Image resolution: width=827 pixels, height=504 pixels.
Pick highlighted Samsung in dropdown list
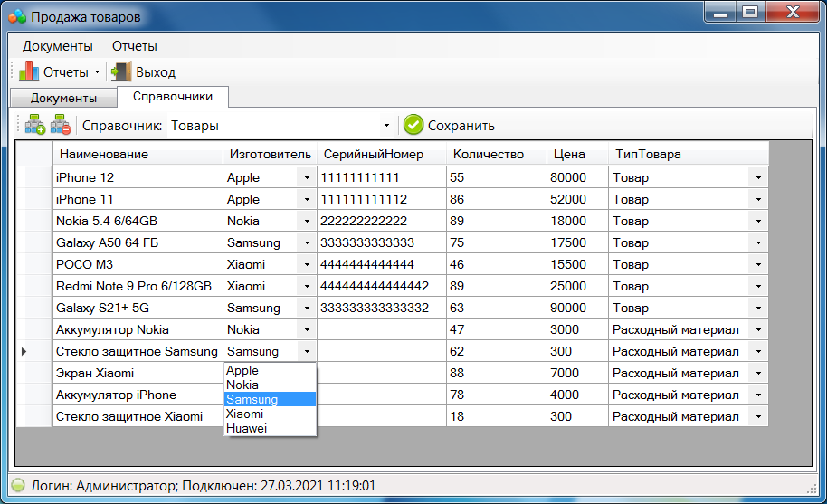pos(270,400)
